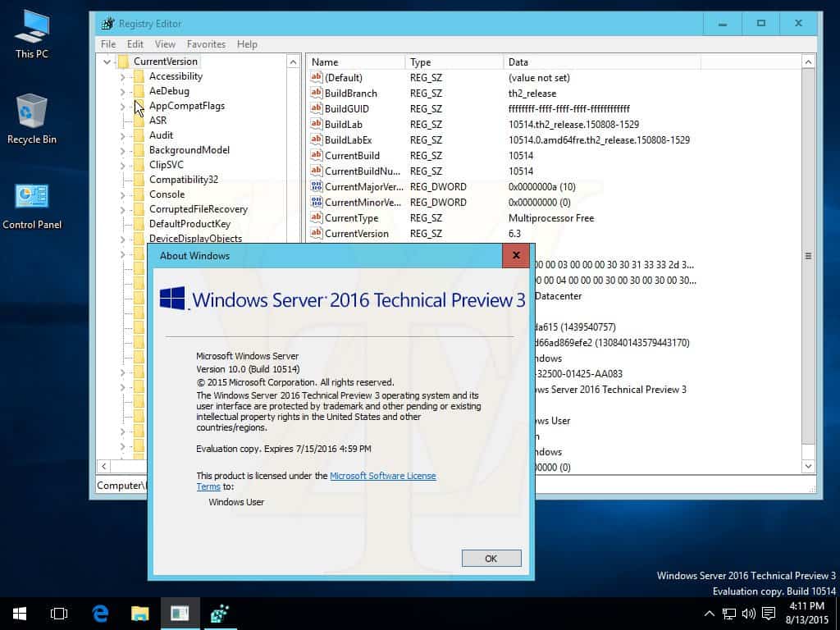
Task: Select the ASR key in tree
Action: (158, 121)
